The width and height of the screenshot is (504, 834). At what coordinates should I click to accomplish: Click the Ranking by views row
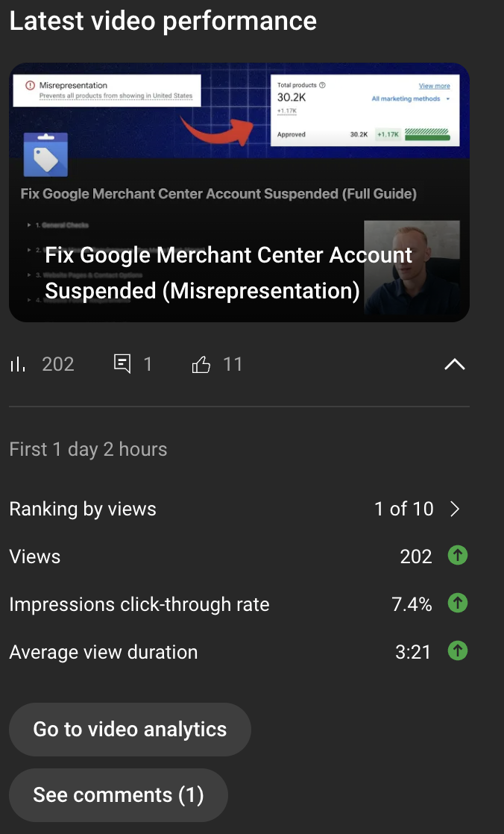pos(82,509)
